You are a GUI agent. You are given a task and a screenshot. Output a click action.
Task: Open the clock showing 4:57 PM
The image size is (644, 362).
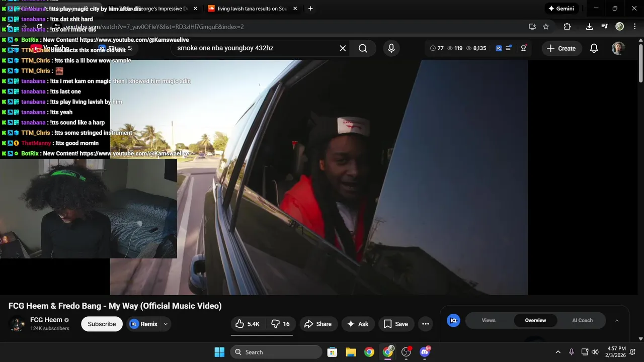[617, 352]
